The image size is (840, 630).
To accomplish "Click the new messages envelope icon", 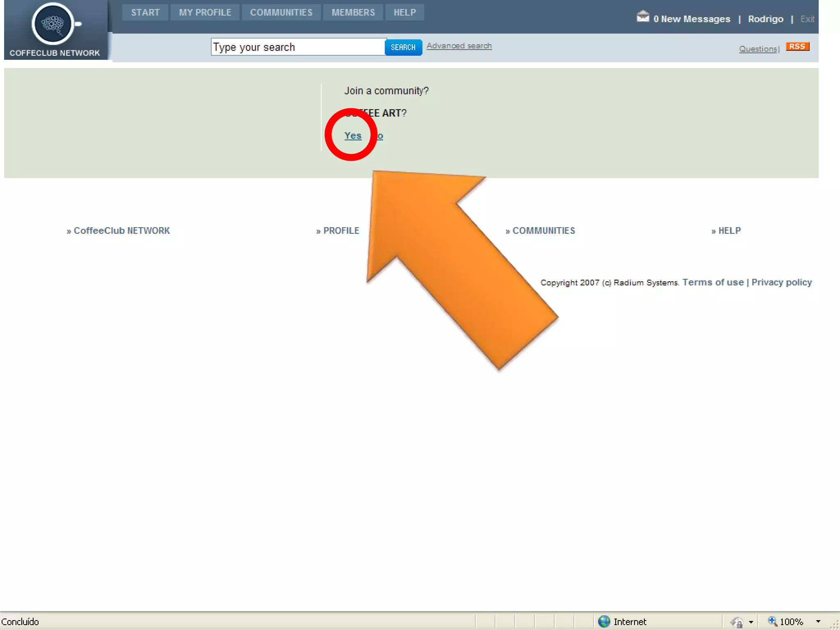I will point(643,17).
